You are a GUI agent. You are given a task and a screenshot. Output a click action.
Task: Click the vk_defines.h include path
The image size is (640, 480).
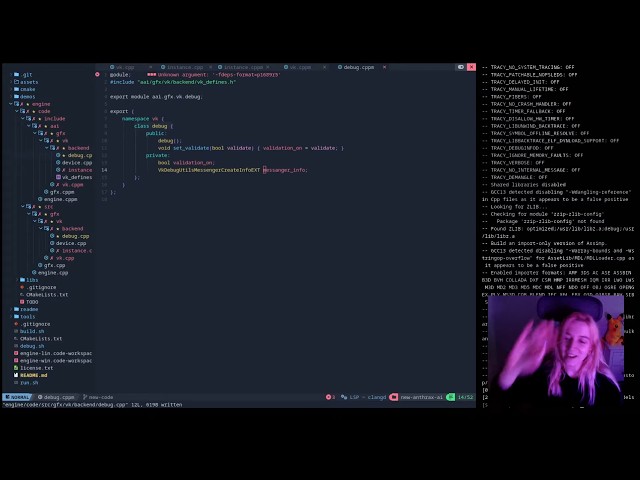pos(187,82)
